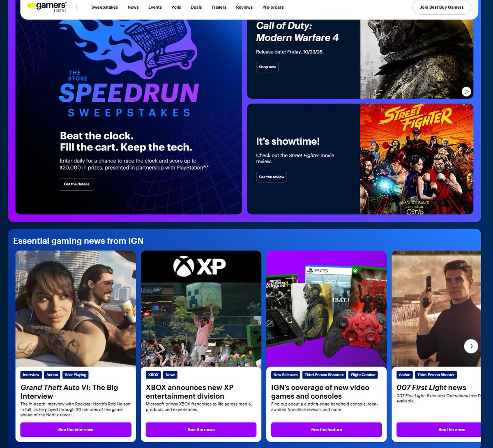Go to Events in navigation

click(155, 7)
